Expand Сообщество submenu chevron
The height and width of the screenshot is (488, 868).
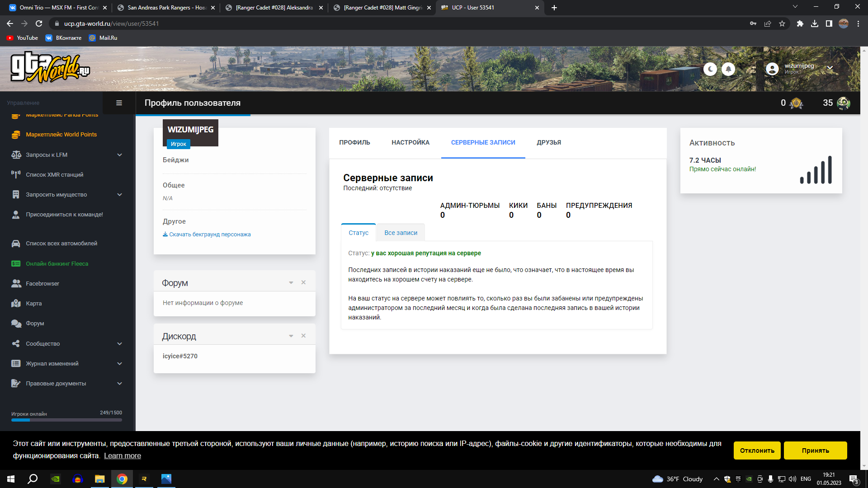click(x=119, y=344)
